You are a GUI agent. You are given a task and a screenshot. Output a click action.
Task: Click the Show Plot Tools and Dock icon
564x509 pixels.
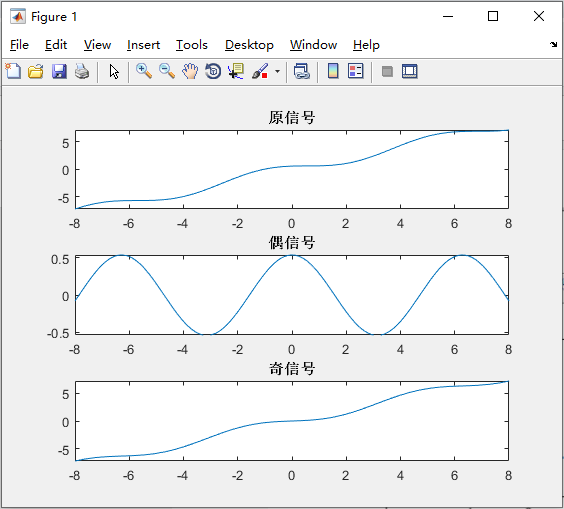point(410,71)
